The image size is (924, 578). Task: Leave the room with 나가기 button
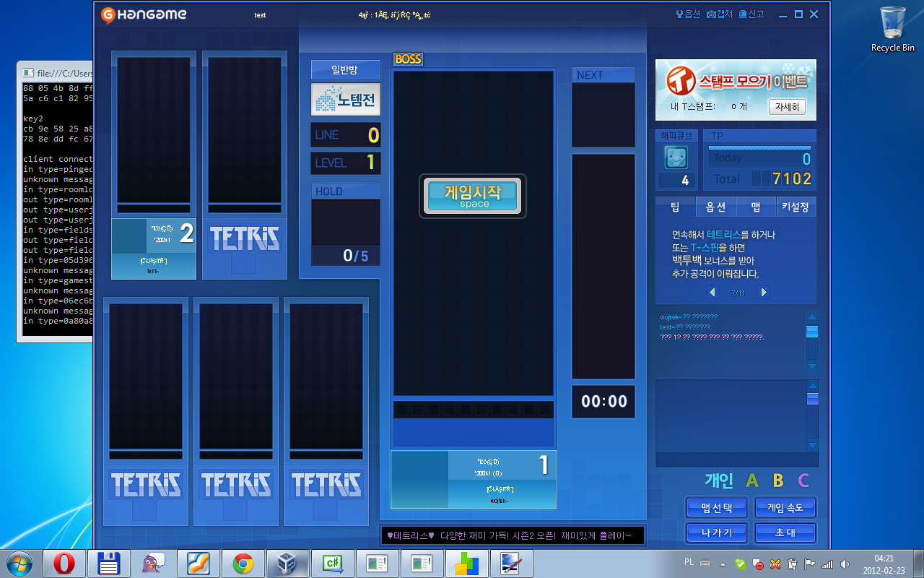coord(716,533)
